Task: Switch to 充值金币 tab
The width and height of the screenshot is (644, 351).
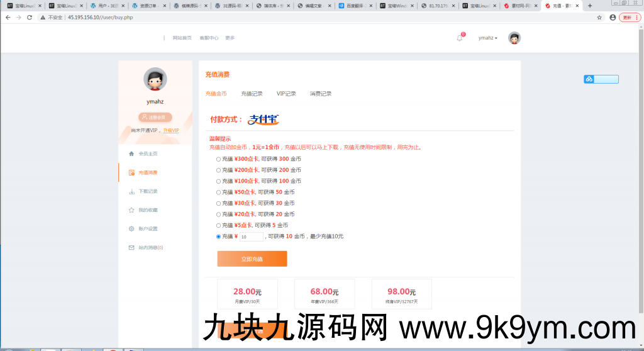Action: point(216,94)
